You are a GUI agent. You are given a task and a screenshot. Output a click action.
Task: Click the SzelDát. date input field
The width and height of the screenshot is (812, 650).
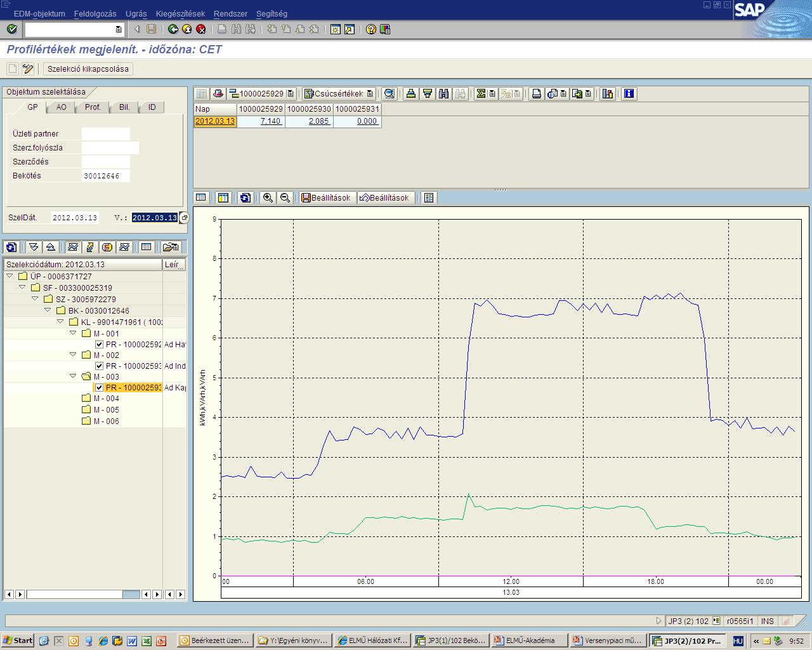tap(75, 218)
